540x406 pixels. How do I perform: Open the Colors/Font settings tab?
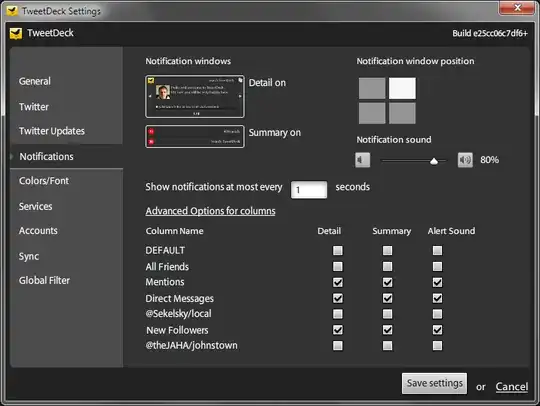[44, 181]
